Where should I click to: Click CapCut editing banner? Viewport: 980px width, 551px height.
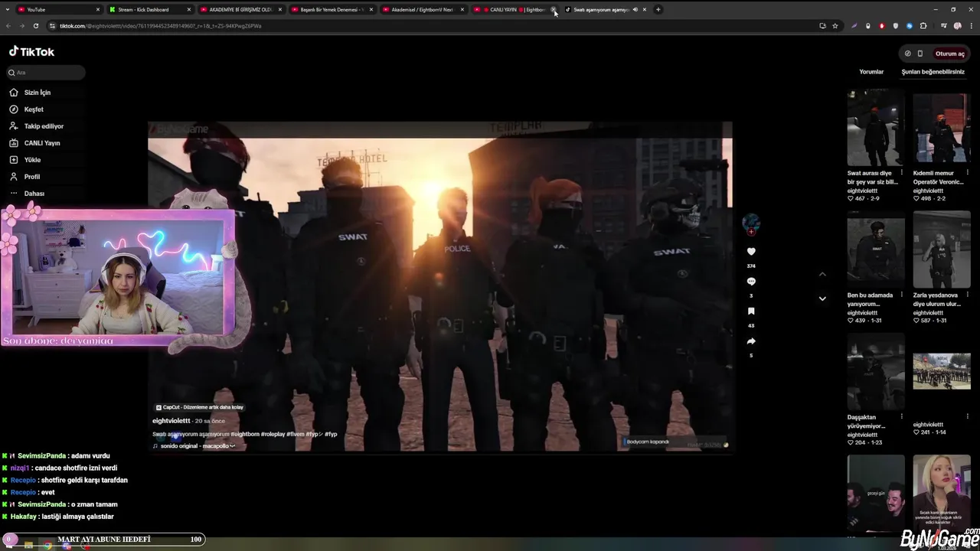pyautogui.click(x=199, y=407)
